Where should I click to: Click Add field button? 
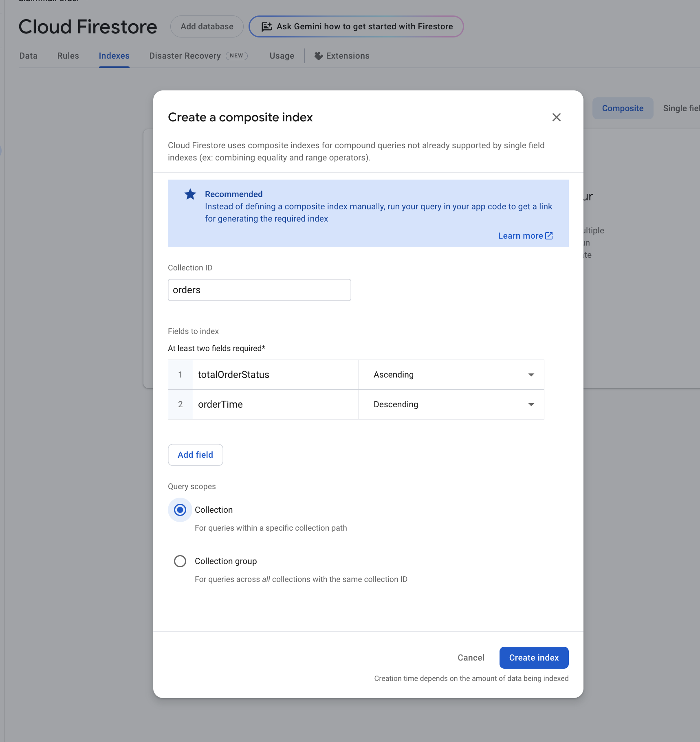point(196,455)
